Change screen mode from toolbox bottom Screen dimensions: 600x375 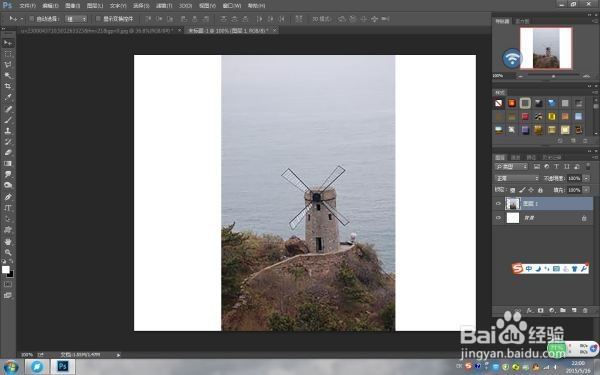[x=8, y=295]
